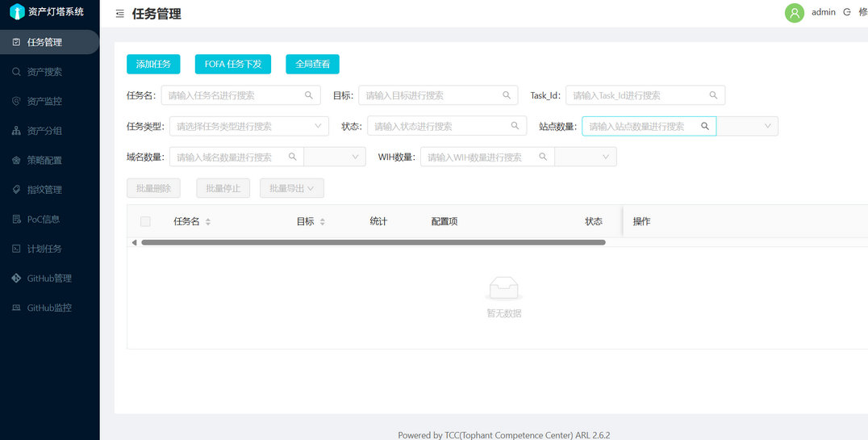Focus the Task_Id search input
Image resolution: width=868 pixels, height=440 pixels.
coord(645,94)
